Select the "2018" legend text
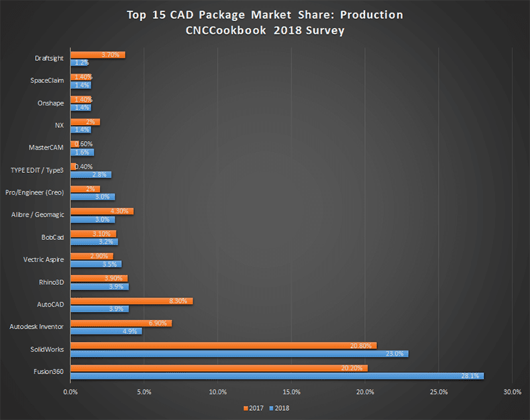The height and width of the screenshot is (420, 530). (x=282, y=408)
